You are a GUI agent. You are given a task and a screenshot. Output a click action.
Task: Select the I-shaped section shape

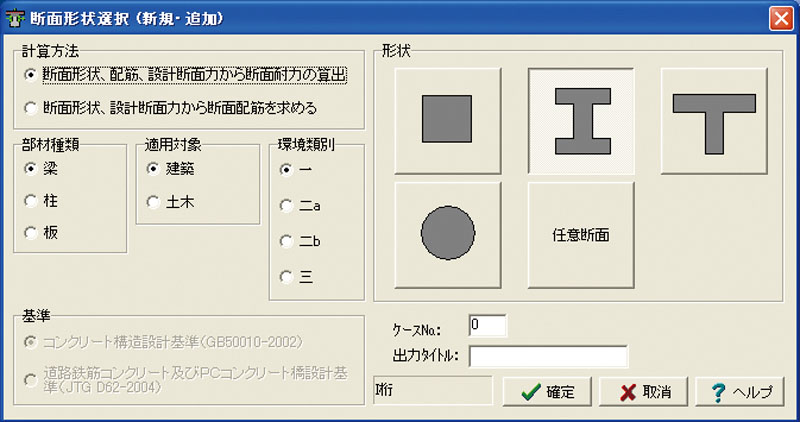(581, 121)
